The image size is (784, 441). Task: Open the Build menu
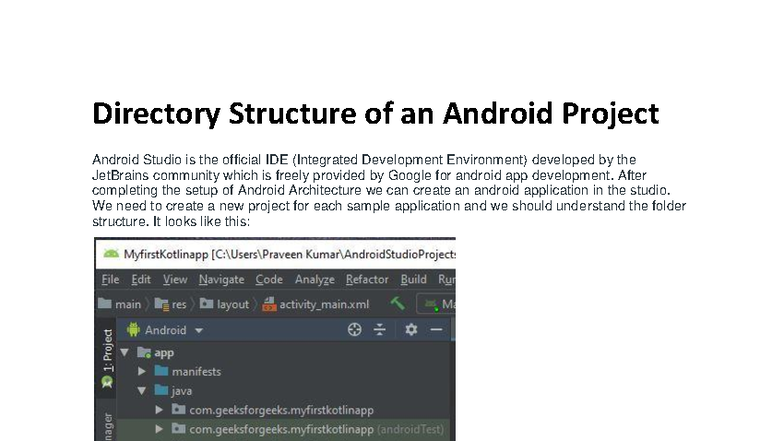[x=414, y=280]
